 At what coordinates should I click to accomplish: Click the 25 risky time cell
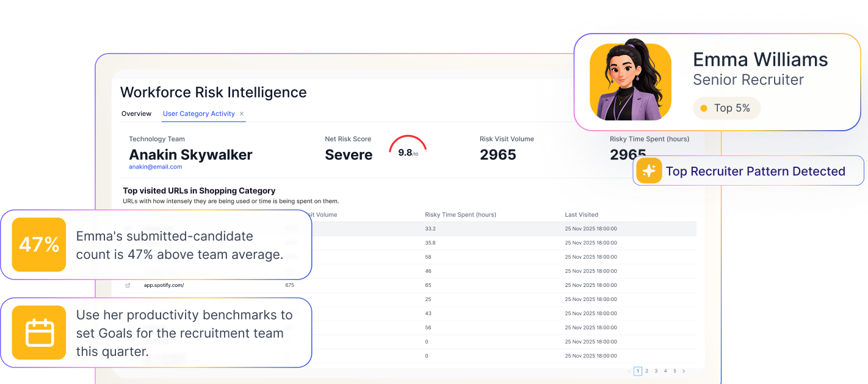pos(428,299)
